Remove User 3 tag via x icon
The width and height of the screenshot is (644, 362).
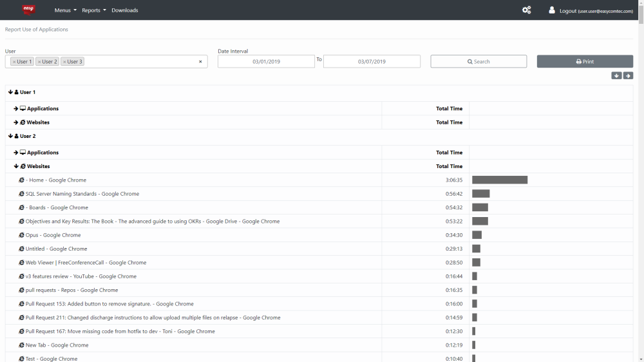tap(64, 62)
